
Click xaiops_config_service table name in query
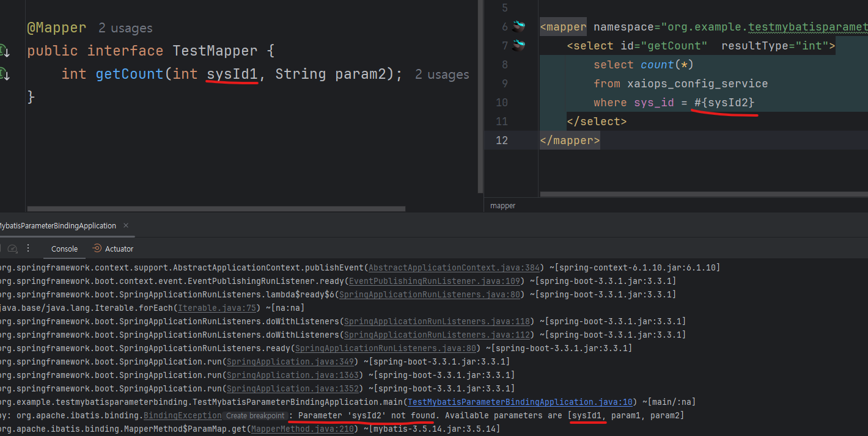coord(698,84)
